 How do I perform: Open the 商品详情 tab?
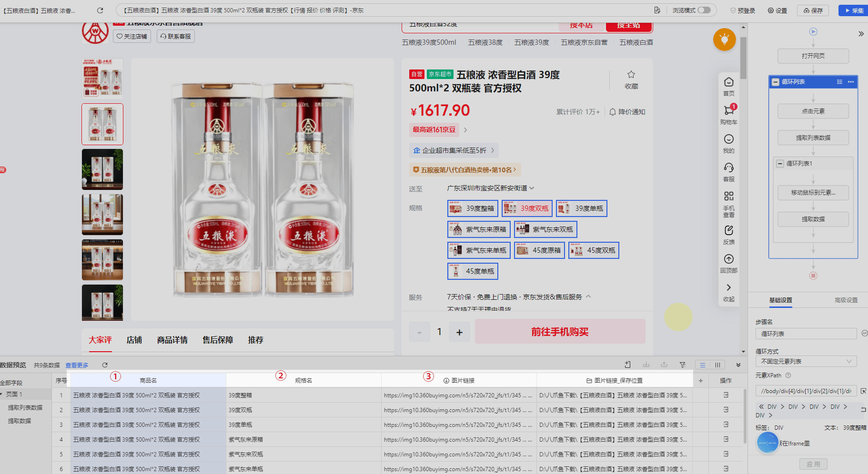pyautogui.click(x=172, y=340)
